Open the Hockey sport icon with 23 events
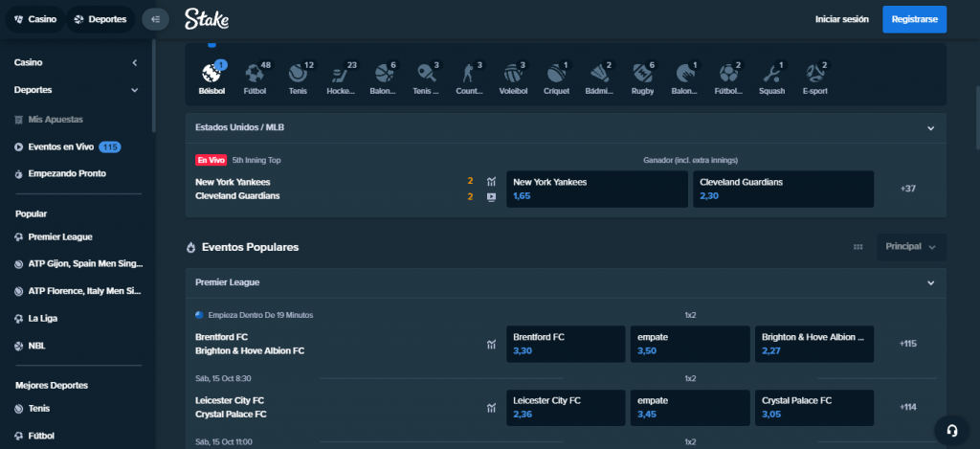The image size is (980, 449). coord(340,74)
